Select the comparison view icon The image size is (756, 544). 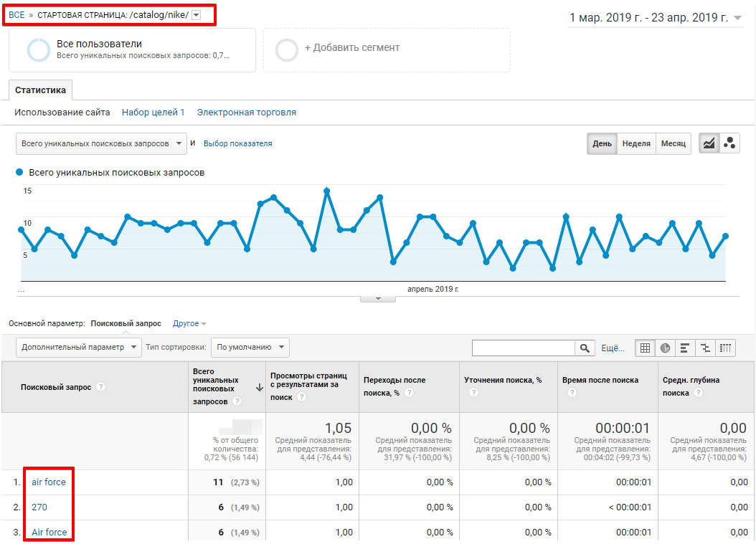706,348
